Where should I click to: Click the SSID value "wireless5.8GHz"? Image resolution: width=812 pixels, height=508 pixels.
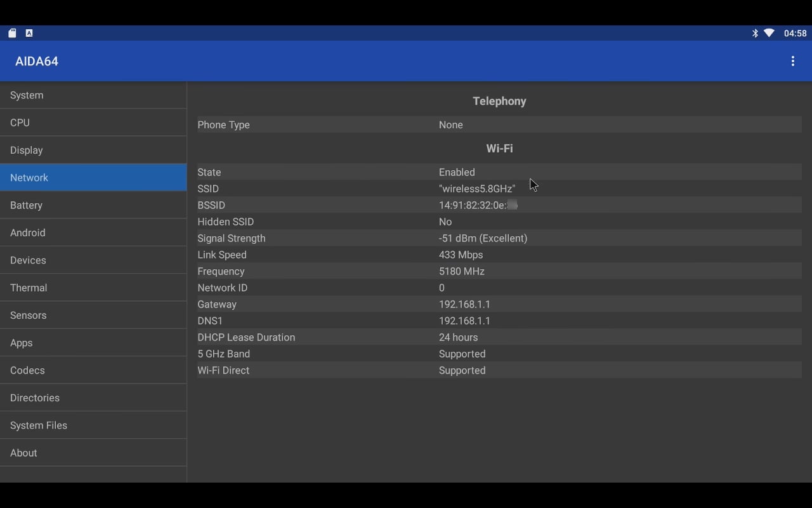coord(477,189)
